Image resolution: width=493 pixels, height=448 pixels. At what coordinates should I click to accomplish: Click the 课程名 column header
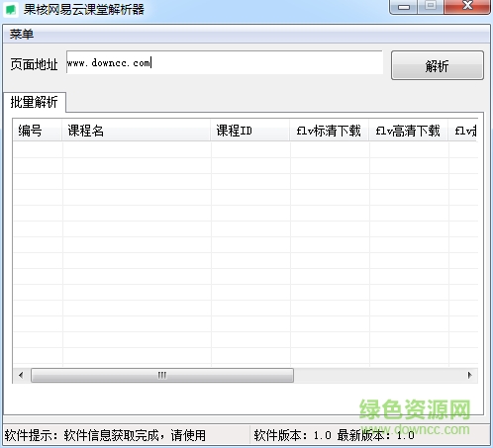tap(137, 131)
